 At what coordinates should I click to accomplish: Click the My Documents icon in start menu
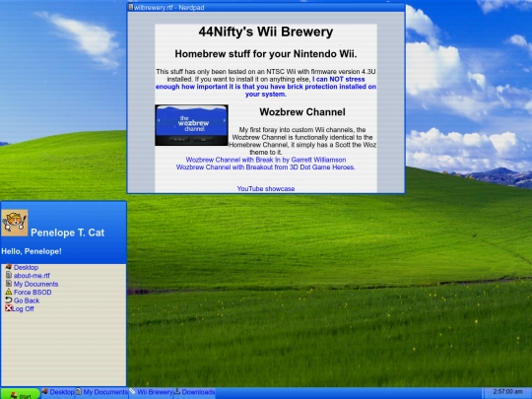[9, 284]
